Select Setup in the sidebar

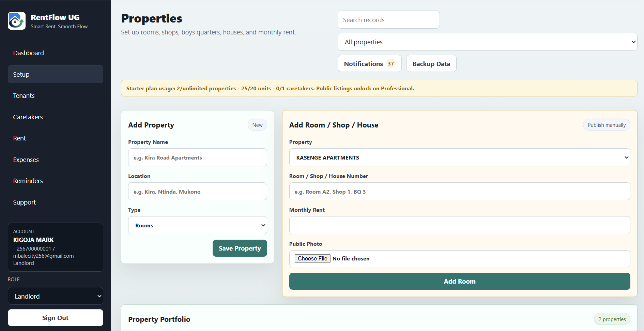56,74
